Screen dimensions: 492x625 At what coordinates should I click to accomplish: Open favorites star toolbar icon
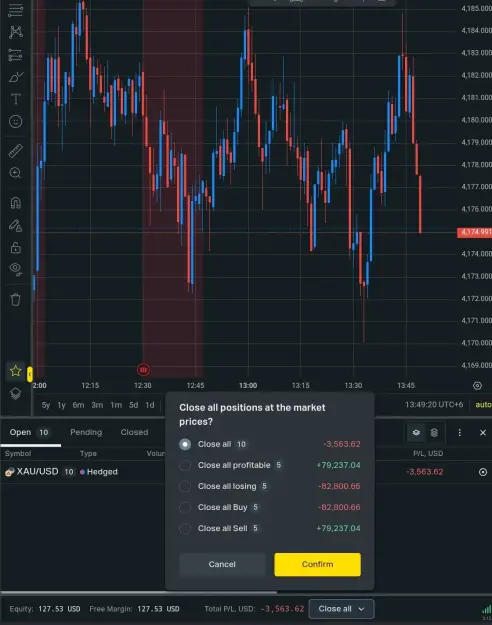pos(16,371)
